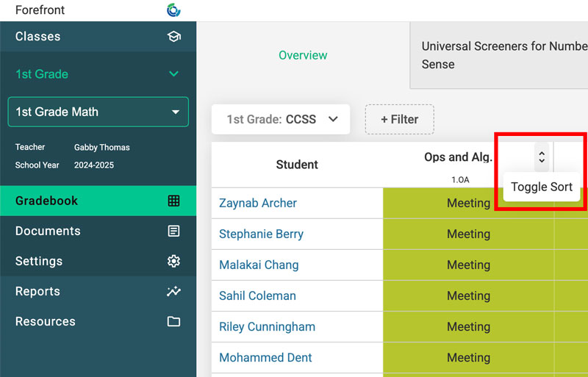
Task: Open the 1st Grade Math class dropdown
Action: point(98,112)
